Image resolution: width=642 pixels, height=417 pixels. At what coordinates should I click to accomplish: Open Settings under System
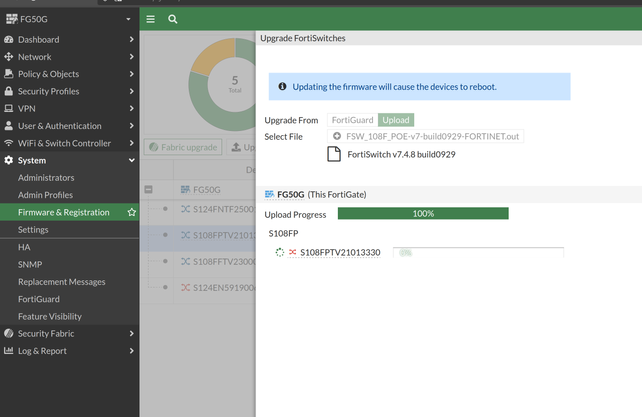tap(33, 230)
